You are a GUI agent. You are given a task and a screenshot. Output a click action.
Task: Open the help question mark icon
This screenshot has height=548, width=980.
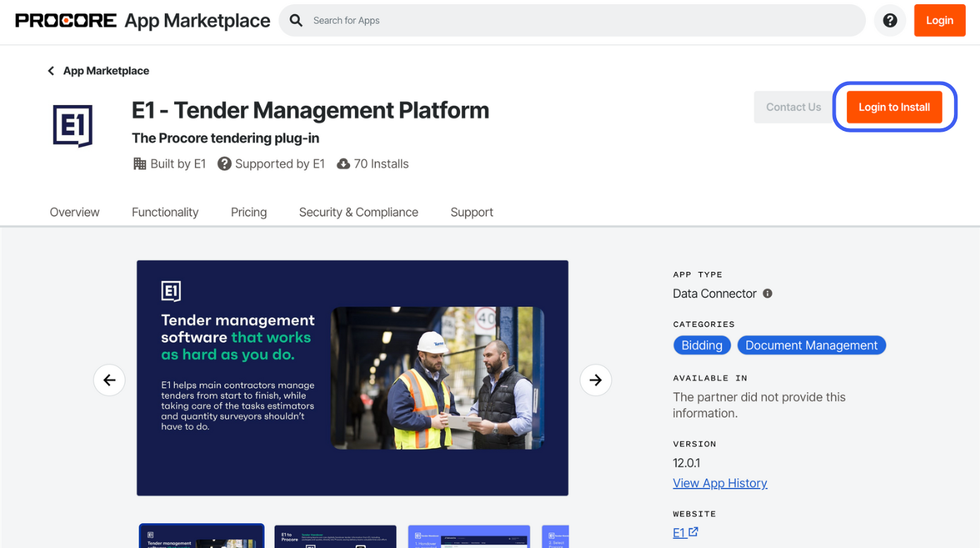pyautogui.click(x=890, y=20)
